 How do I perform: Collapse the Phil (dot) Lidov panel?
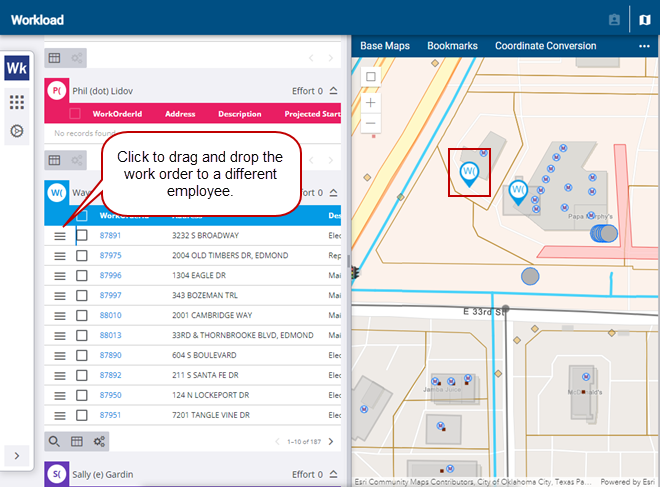pyautogui.click(x=333, y=91)
